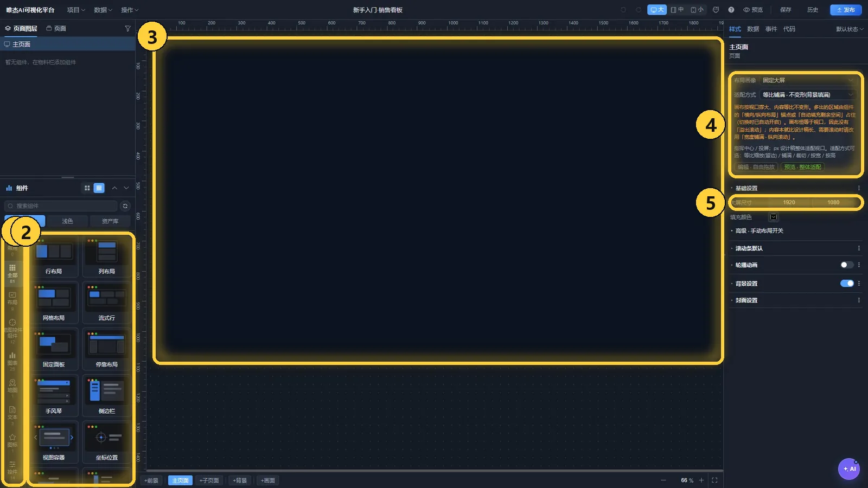Click the 发布 publish button

[846, 10]
